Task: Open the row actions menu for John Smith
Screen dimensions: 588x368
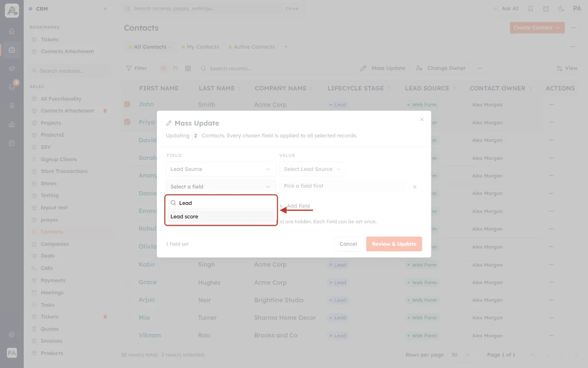Action: click(552, 105)
